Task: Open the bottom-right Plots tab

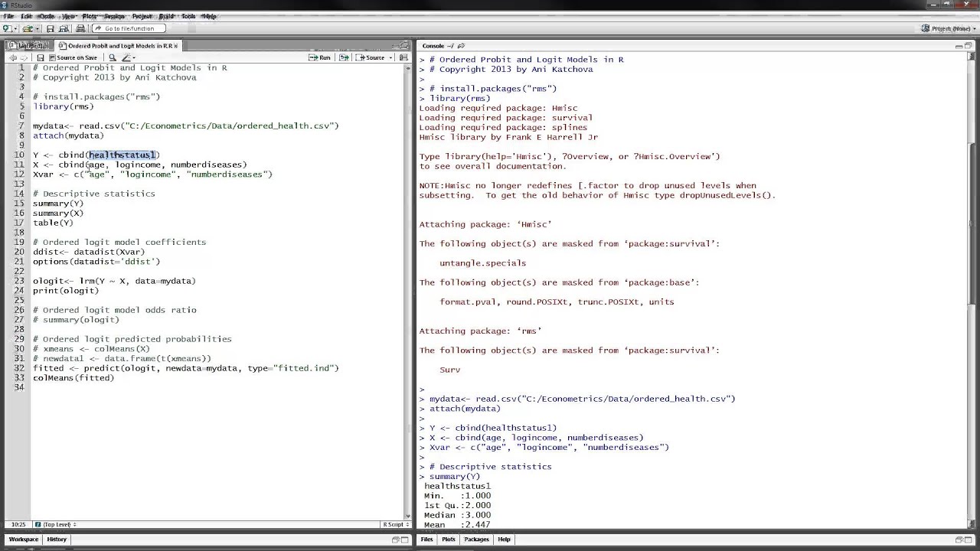Action: coord(449,540)
